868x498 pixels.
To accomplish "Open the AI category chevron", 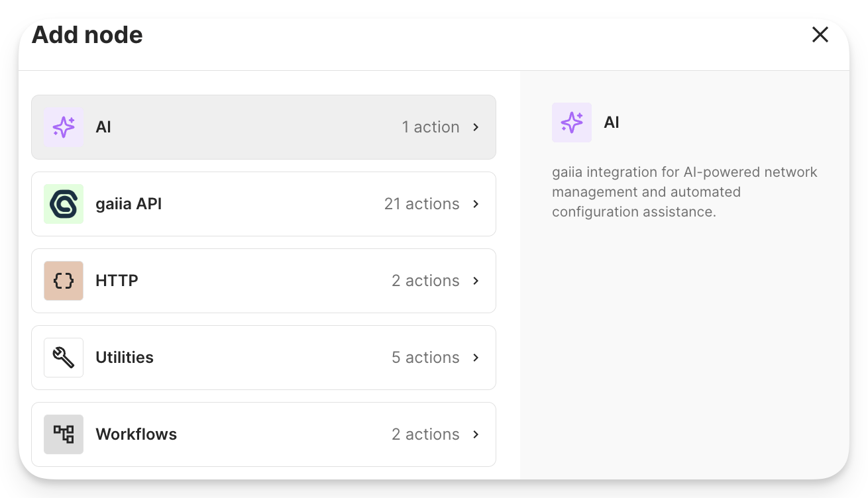I will [x=475, y=127].
